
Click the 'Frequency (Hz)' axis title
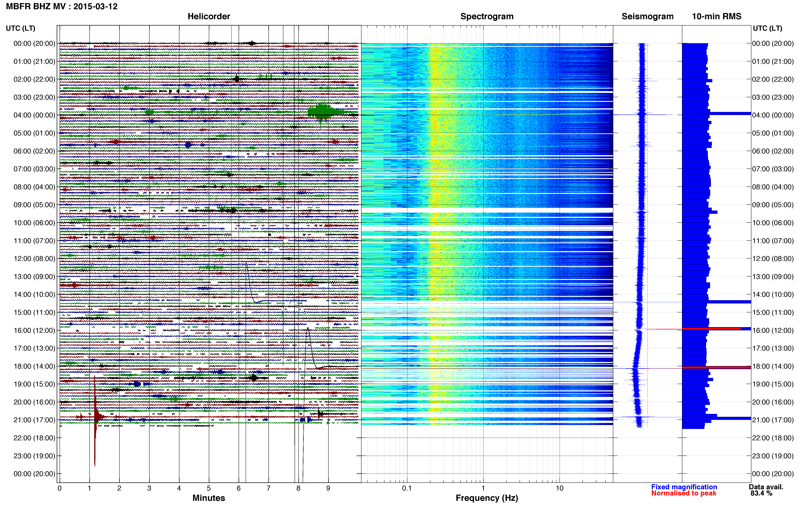487,498
